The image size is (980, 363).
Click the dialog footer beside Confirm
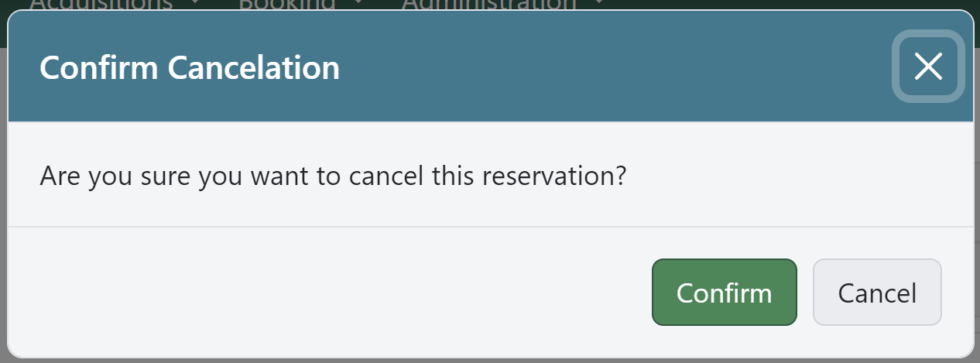387,293
